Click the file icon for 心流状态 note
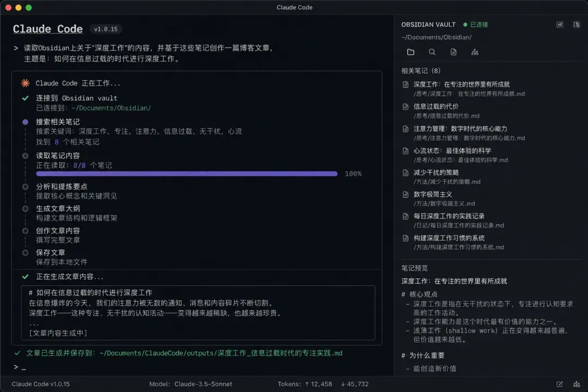The width and height of the screenshot is (588, 392). 406,151
